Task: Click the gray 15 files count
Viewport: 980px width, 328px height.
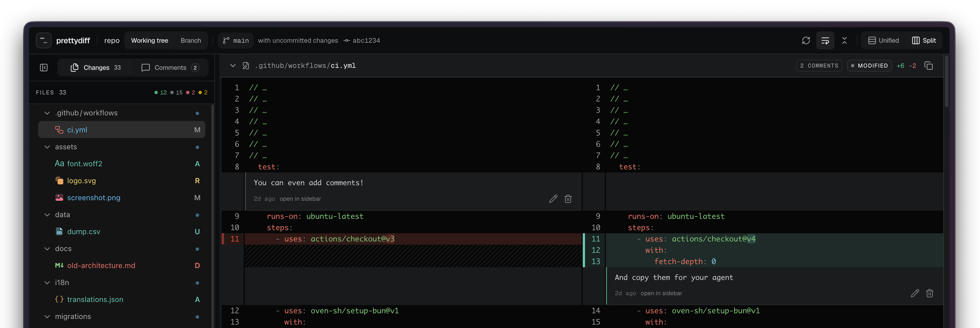Action: [x=176, y=92]
